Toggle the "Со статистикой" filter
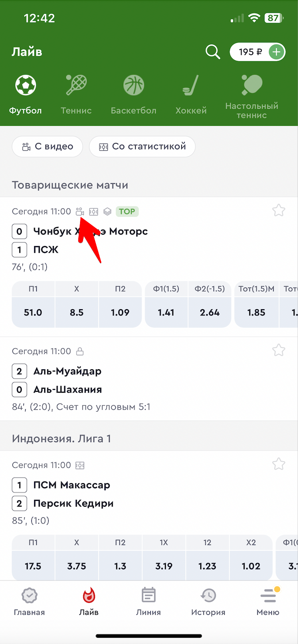 142,147
